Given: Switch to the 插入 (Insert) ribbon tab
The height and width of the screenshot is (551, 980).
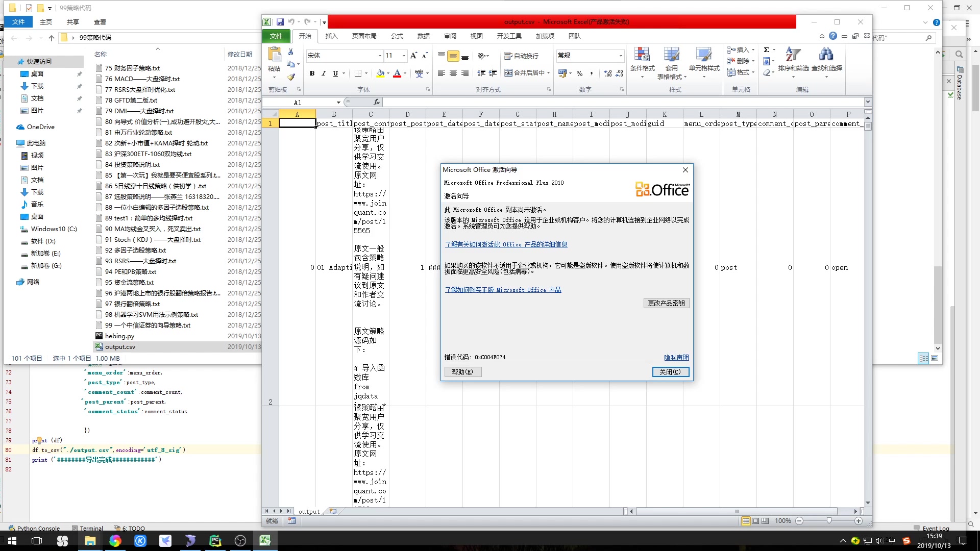Looking at the screenshot, I should pos(332,36).
